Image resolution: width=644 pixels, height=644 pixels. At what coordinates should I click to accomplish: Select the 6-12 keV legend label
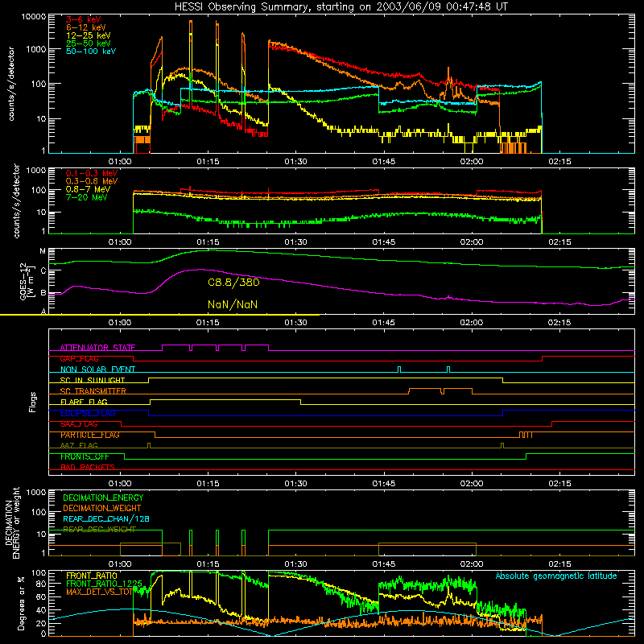86,27
